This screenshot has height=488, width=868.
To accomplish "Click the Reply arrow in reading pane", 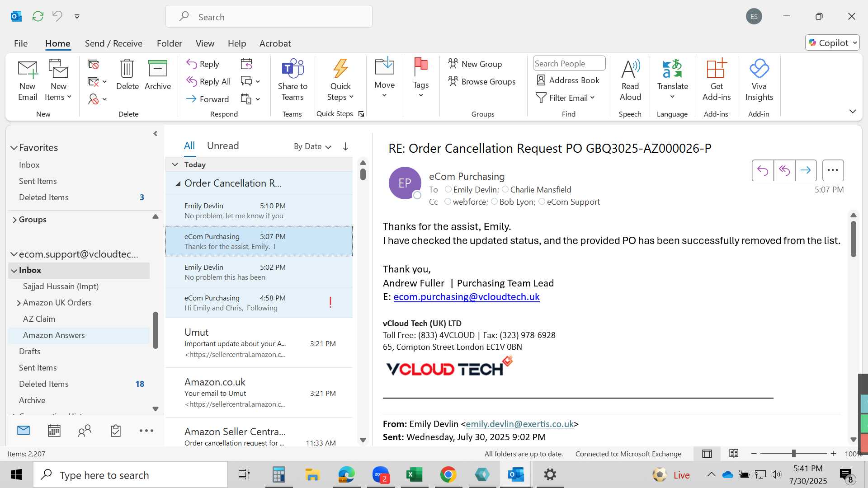I will click(x=763, y=170).
